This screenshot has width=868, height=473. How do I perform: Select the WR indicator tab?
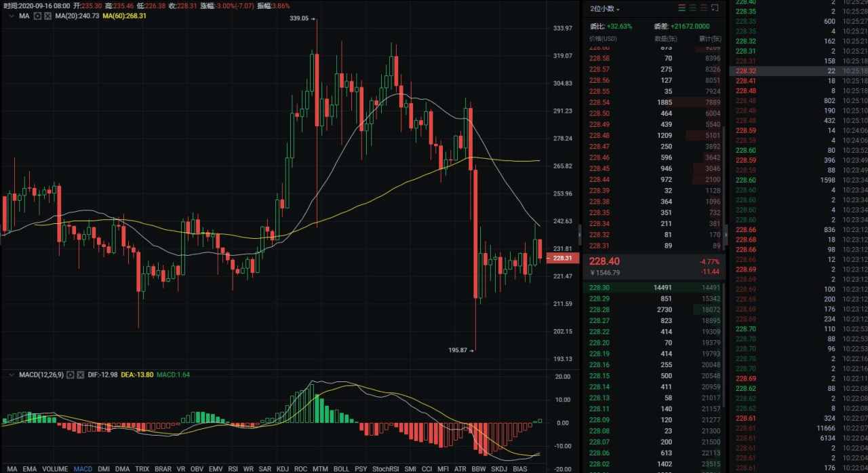(249, 469)
